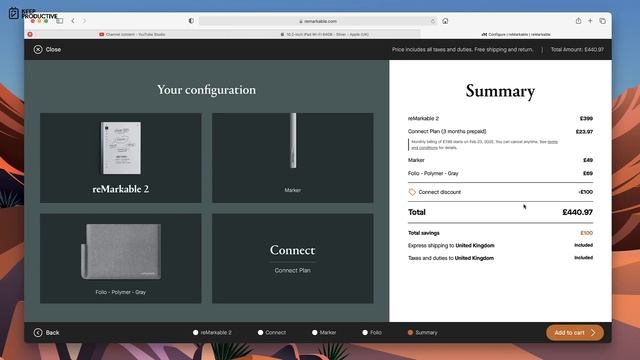640x360 pixels.
Task: Click Safari back navigation arrow
Action: pos(73,21)
